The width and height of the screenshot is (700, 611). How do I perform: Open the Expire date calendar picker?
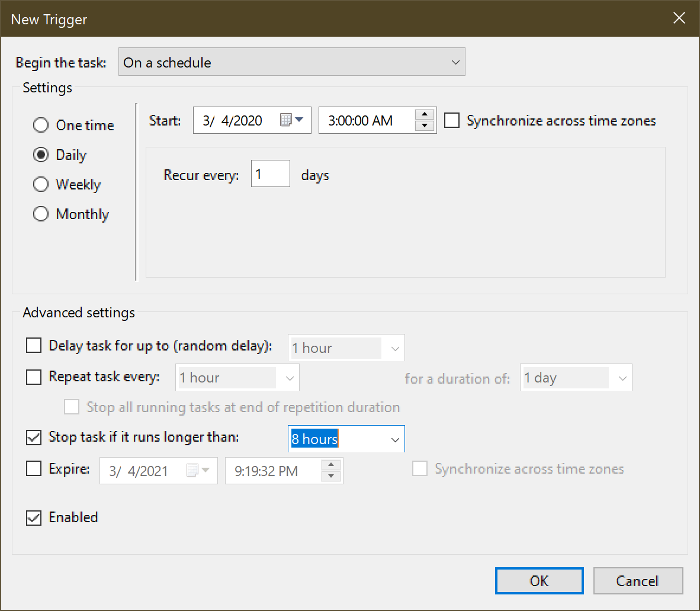coord(198,470)
